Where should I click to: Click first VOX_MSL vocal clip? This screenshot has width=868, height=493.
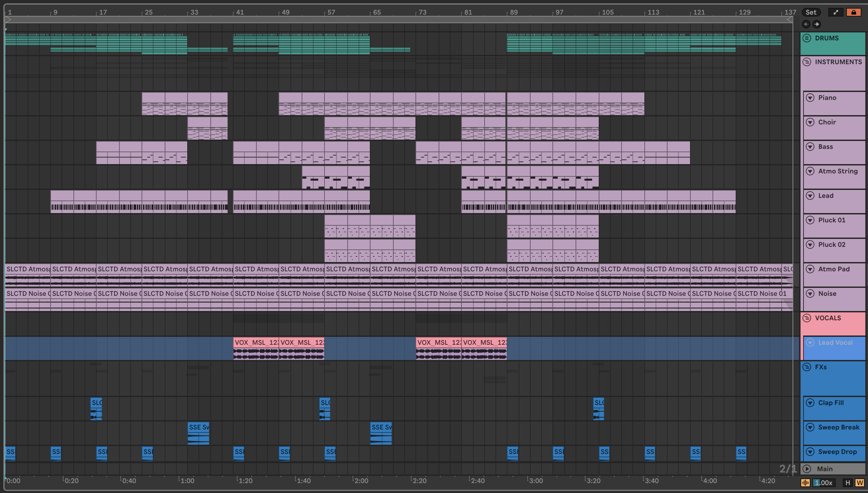tap(256, 342)
